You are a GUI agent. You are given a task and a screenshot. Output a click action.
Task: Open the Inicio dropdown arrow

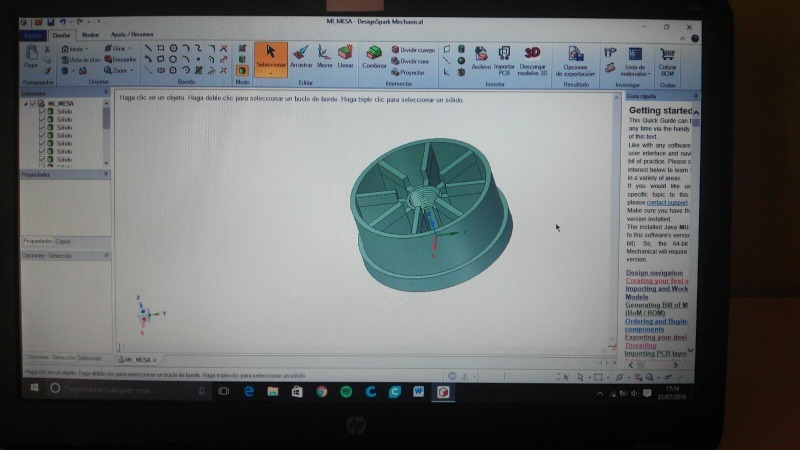pyautogui.click(x=87, y=49)
